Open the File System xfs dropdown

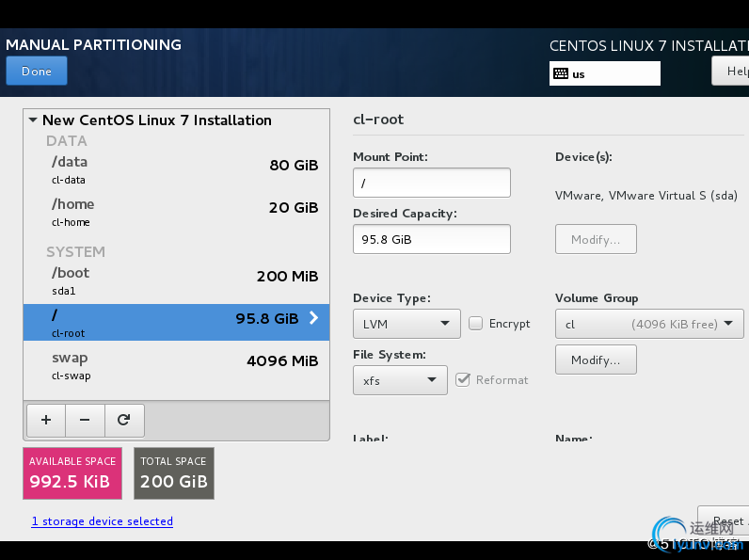click(400, 380)
